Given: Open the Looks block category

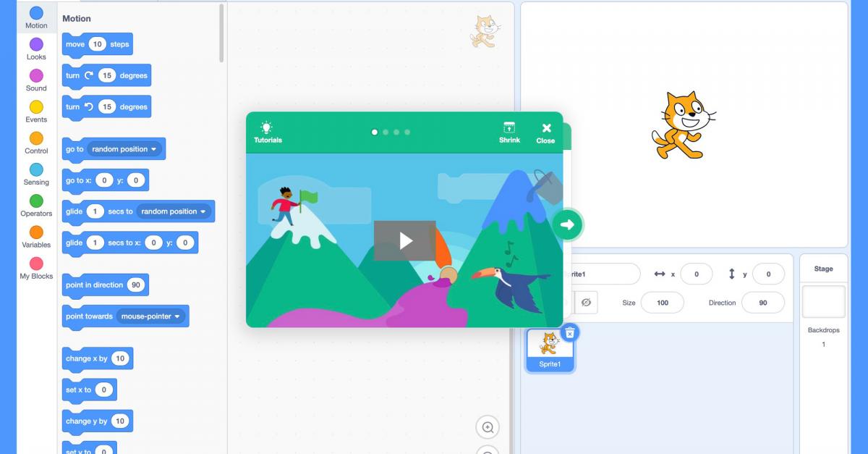Looking at the screenshot, I should click(36, 49).
